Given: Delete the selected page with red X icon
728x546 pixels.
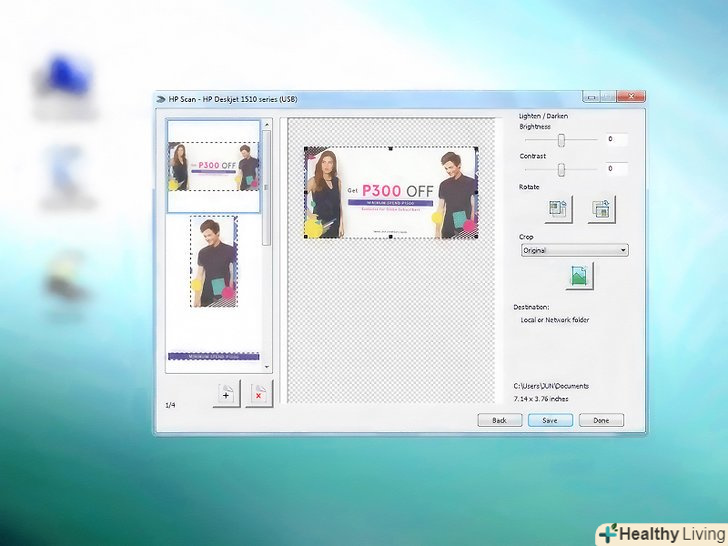Looking at the screenshot, I should point(258,394).
